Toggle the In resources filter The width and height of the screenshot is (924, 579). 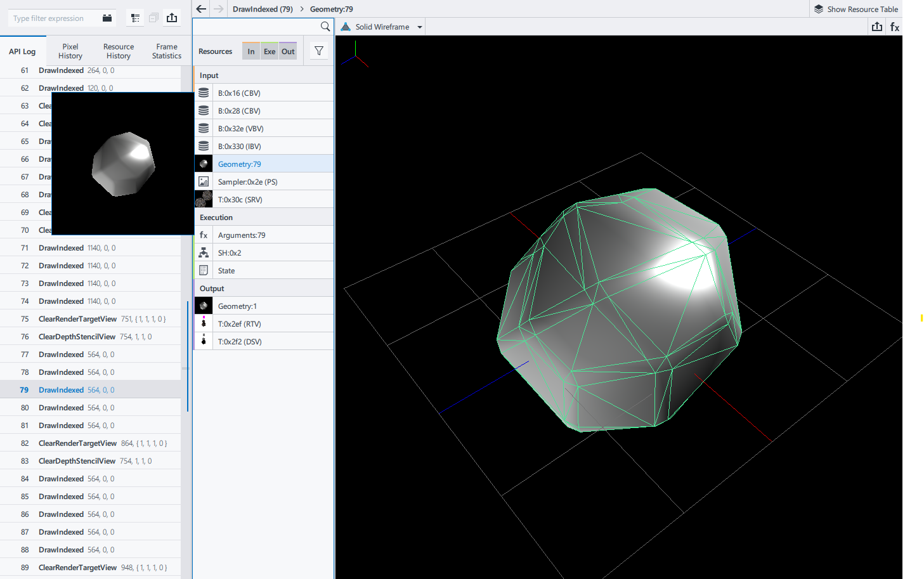click(x=251, y=51)
